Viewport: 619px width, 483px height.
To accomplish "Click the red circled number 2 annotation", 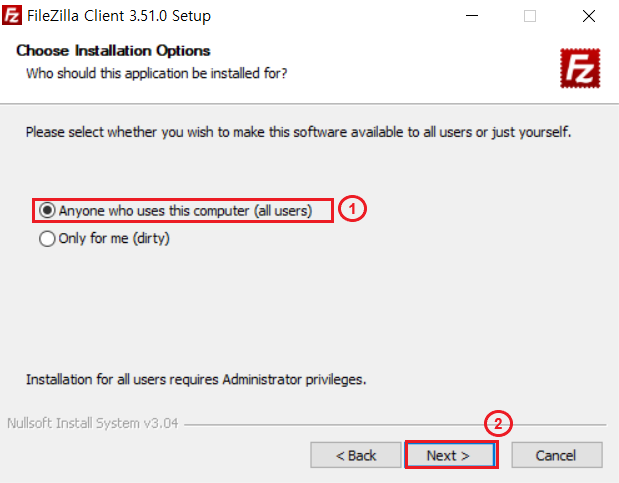I will (496, 423).
